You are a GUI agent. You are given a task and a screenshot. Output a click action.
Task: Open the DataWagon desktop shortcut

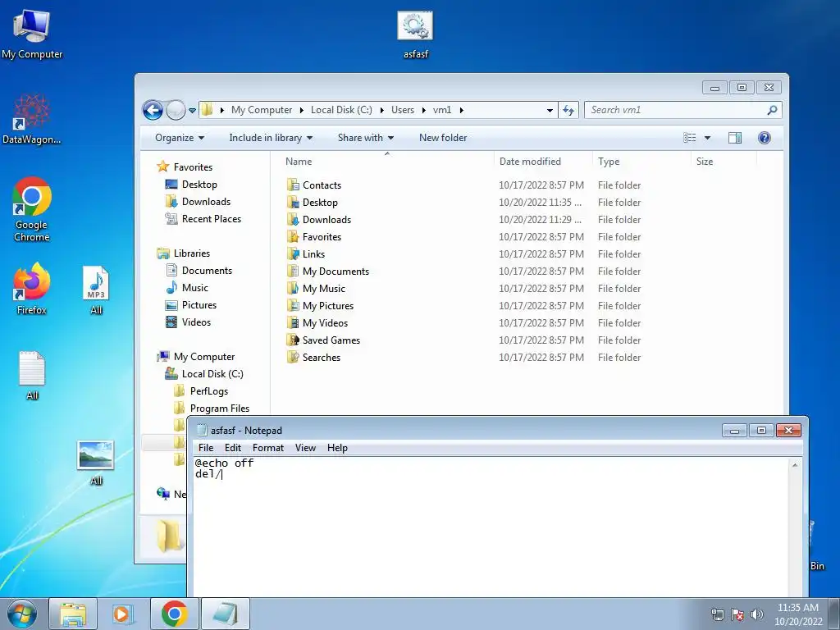[32, 119]
